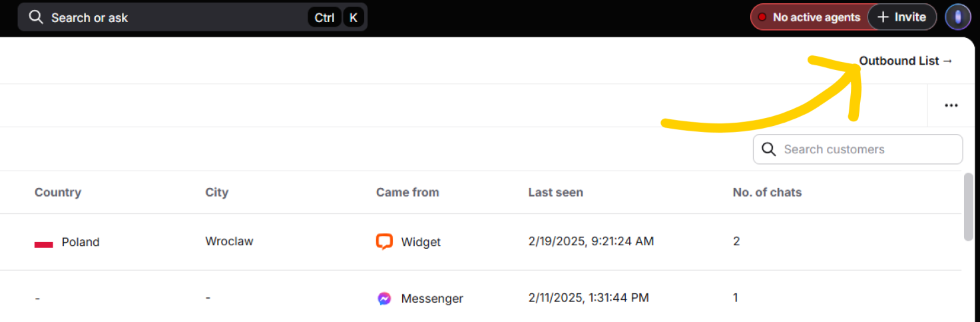980x322 pixels.
Task: Click the three-dots more options icon
Action: point(951,105)
